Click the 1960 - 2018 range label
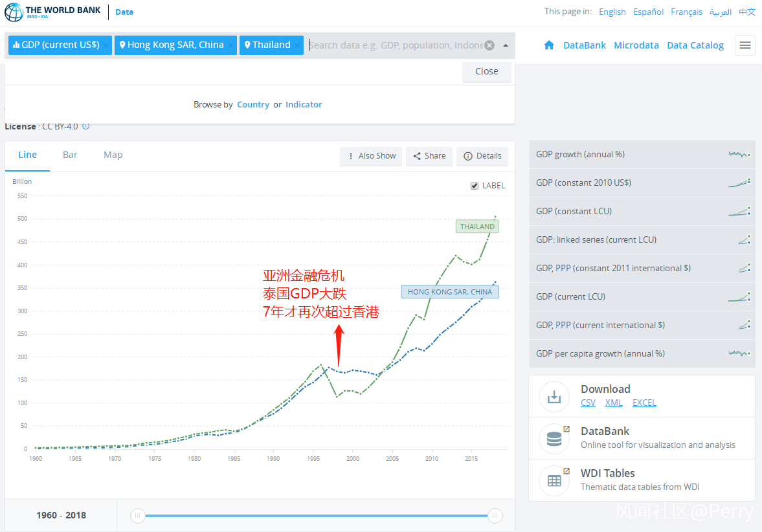The height and width of the screenshot is (532, 762). pyautogui.click(x=62, y=515)
